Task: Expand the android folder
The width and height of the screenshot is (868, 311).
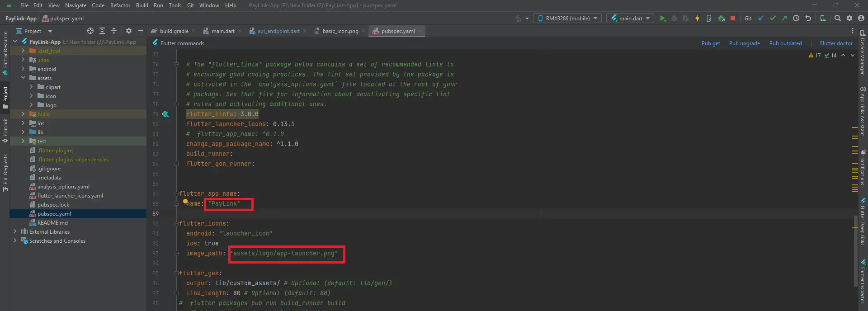Action: pos(23,69)
